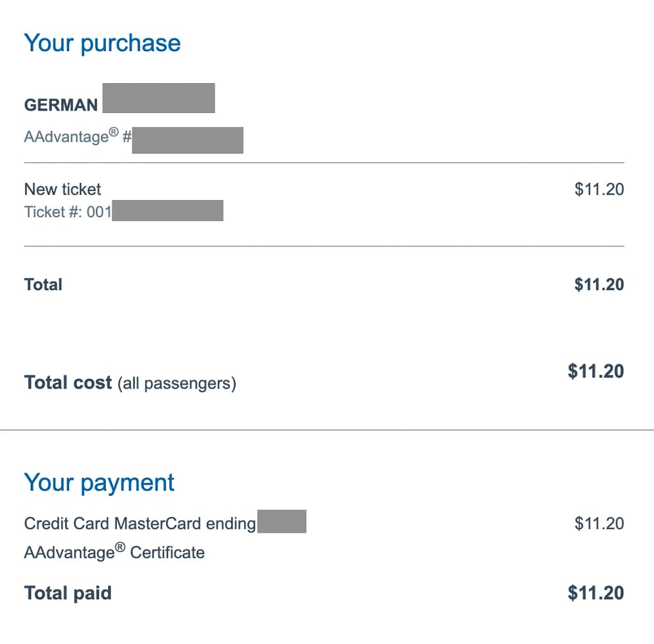The image size is (654, 644).
Task: Click the passenger name GERMAN
Action: tap(61, 105)
